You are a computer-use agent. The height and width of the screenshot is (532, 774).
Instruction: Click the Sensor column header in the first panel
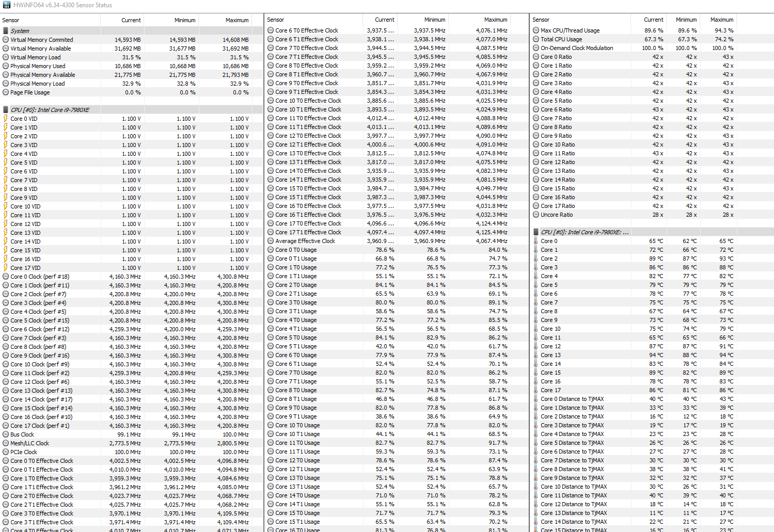point(51,20)
